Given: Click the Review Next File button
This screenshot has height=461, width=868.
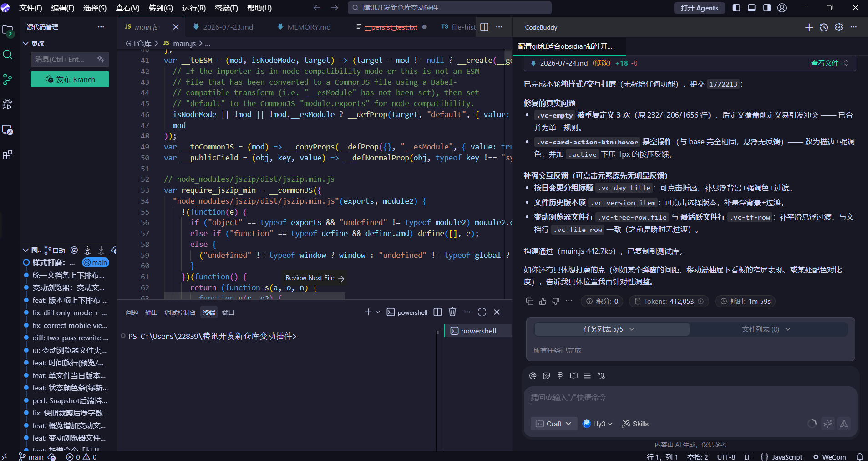Looking at the screenshot, I should (x=315, y=277).
